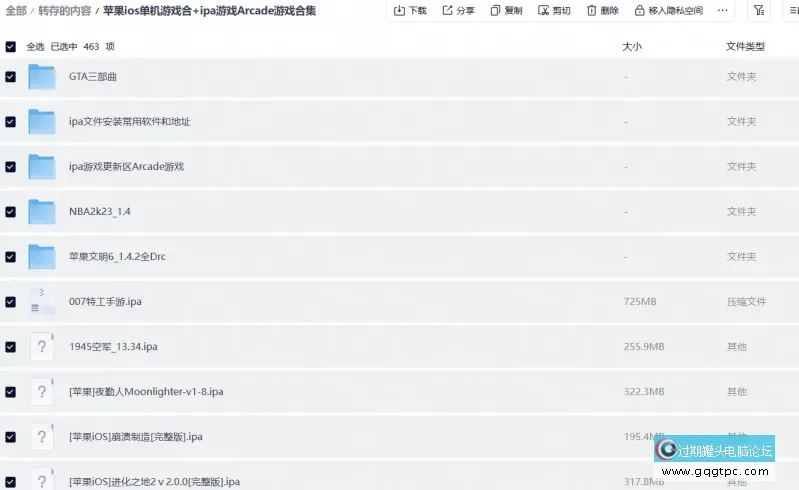Move selection into private space (移入隐私空间)

pyautogui.click(x=669, y=10)
